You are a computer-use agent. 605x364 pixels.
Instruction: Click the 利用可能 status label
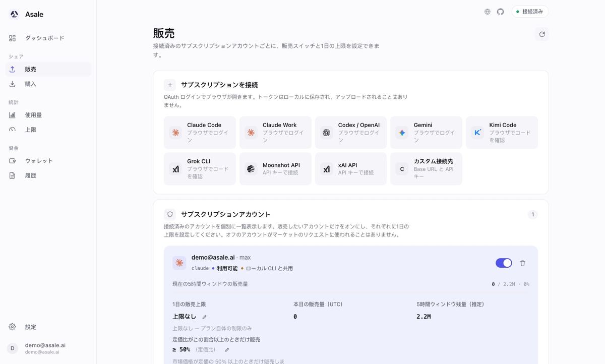[226, 269]
